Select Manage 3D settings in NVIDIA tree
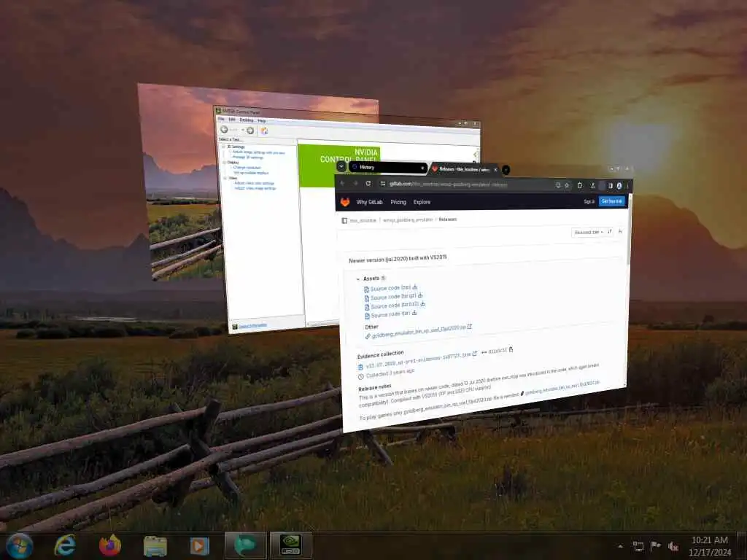The width and height of the screenshot is (747, 560). [248, 157]
